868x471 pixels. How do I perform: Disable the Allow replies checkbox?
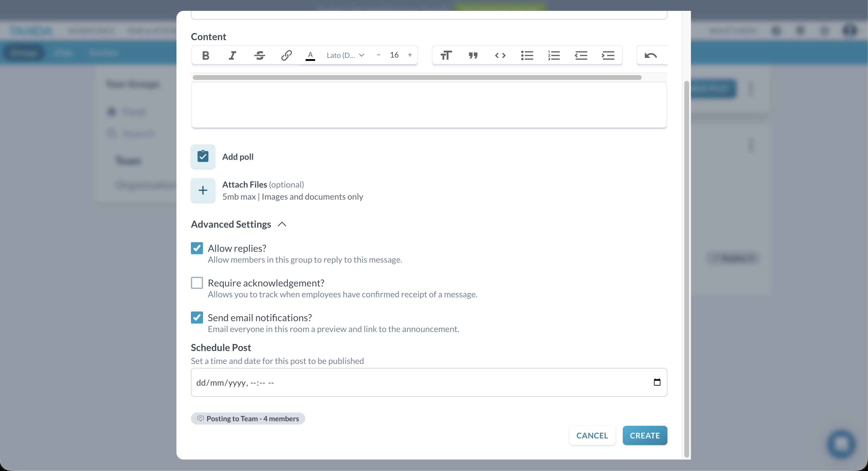click(x=197, y=248)
